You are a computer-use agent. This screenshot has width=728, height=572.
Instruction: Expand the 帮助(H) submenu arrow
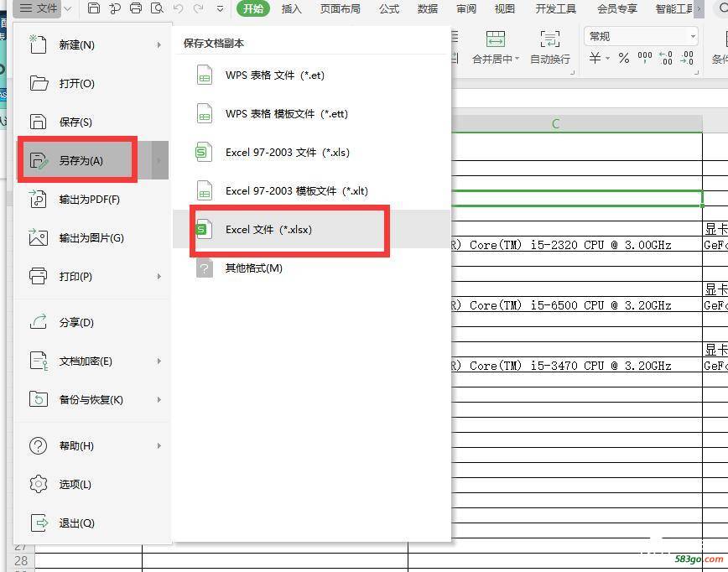[159, 446]
